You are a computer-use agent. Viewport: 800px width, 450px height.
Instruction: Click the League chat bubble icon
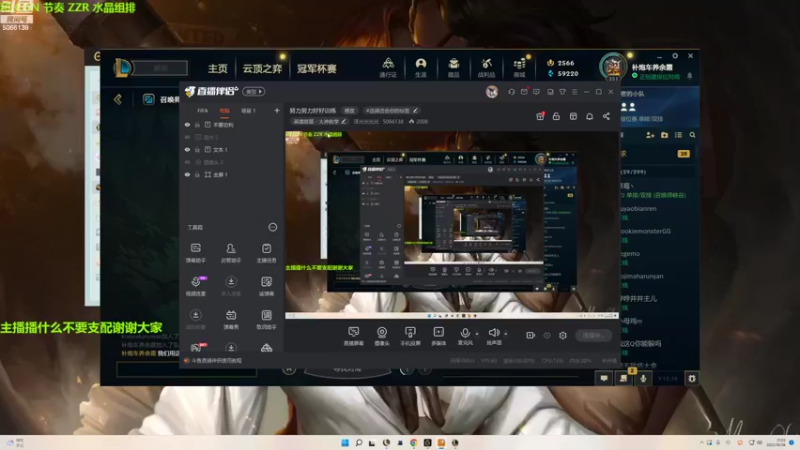[x=604, y=378]
